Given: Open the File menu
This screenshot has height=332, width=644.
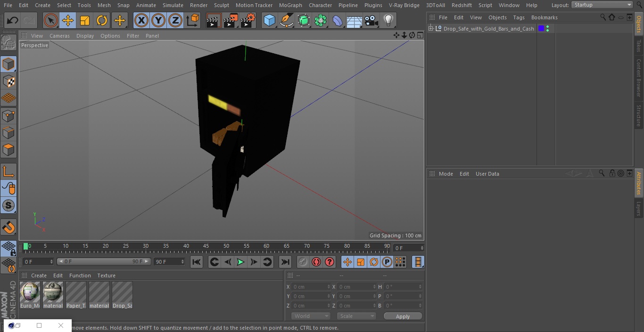Looking at the screenshot, I should 8,5.
